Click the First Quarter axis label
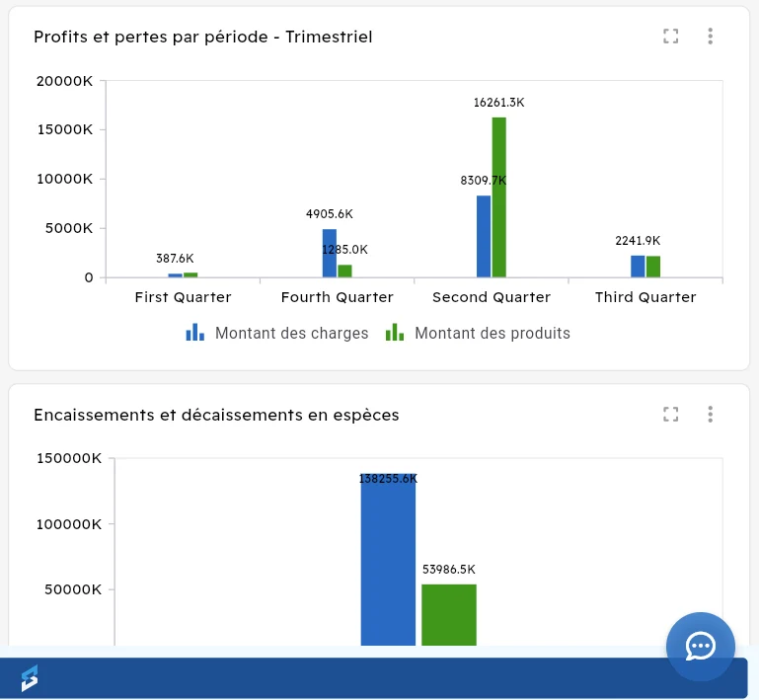Image resolution: width=759 pixels, height=700 pixels. click(183, 297)
